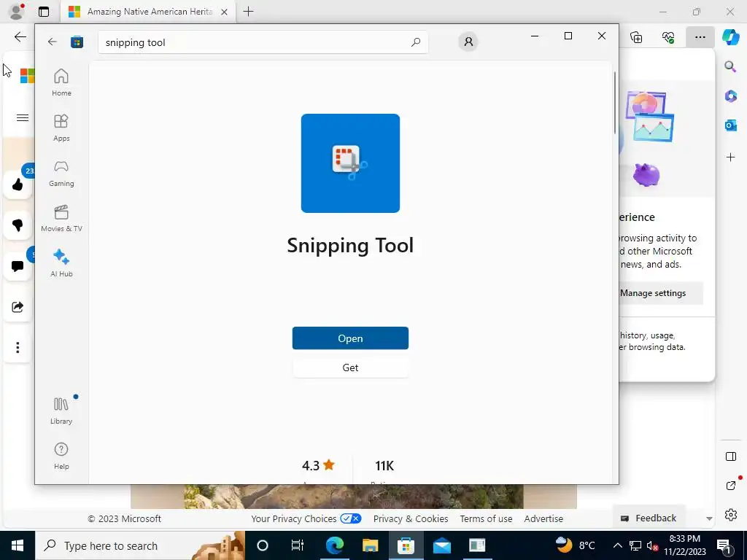Open Movies & TV section
The image size is (747, 560).
(x=61, y=218)
